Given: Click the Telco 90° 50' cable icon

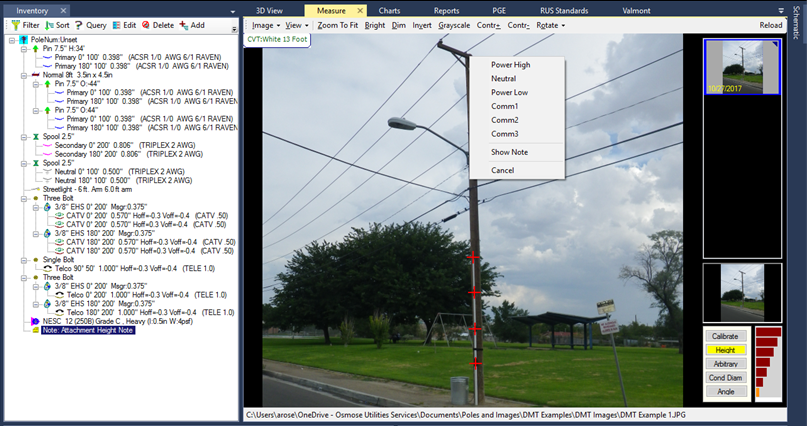Looking at the screenshot, I should (x=47, y=269).
